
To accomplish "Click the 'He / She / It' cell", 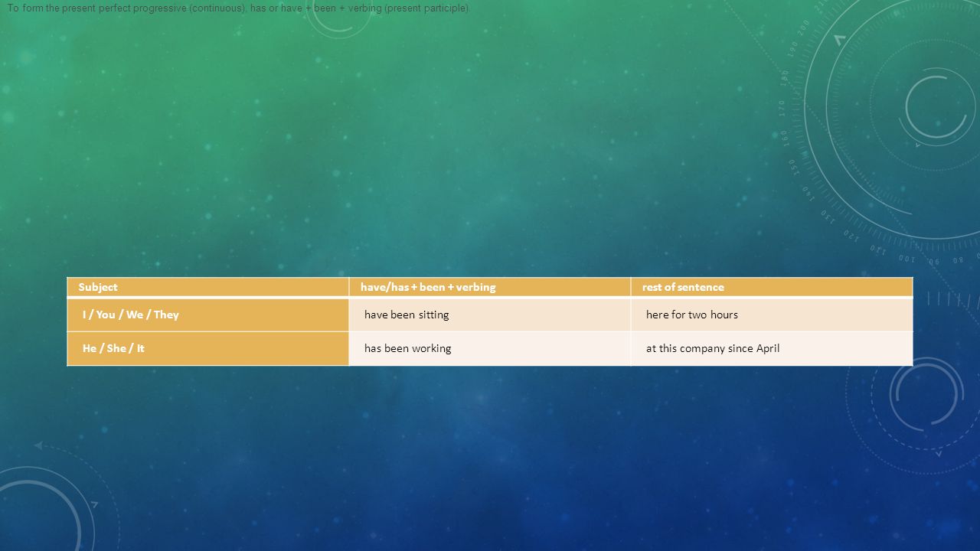I will pyautogui.click(x=208, y=348).
